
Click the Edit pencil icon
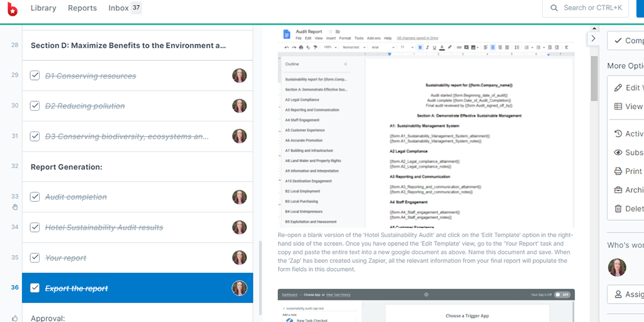click(x=618, y=87)
